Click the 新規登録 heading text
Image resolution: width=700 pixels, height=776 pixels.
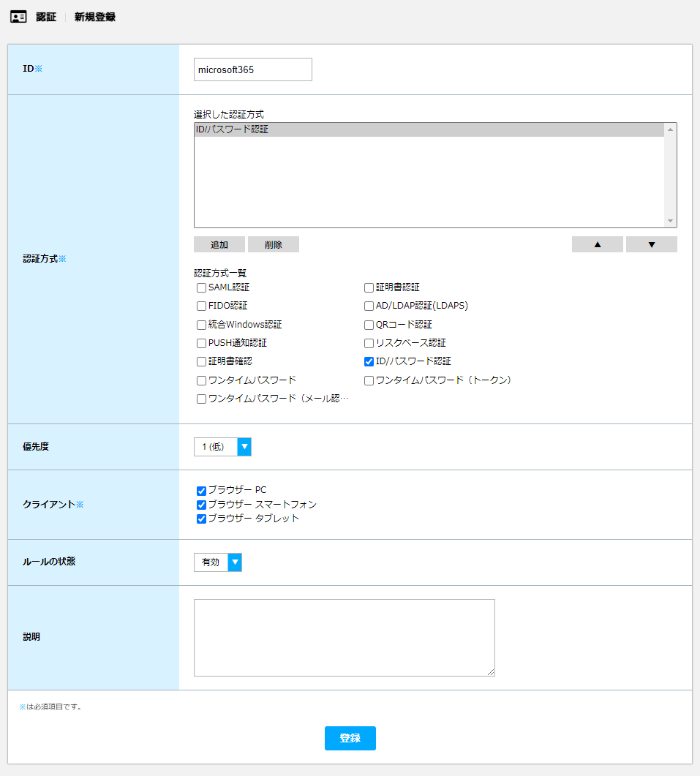(95, 17)
